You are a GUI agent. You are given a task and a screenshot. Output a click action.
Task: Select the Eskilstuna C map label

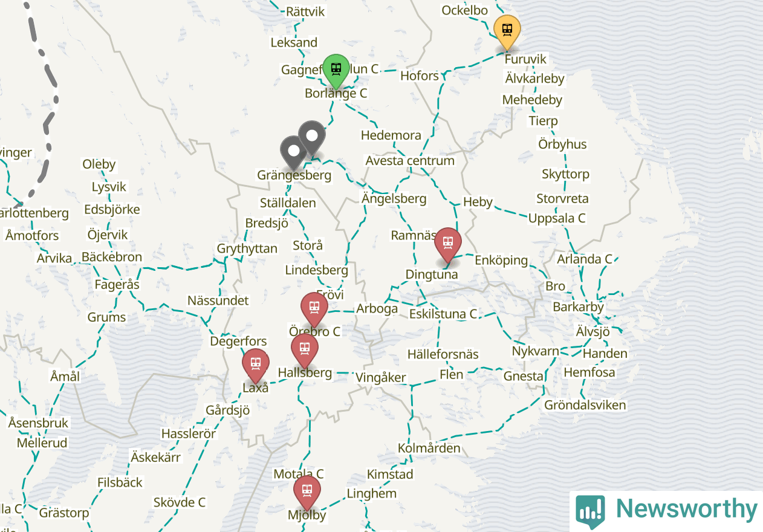pos(443,314)
